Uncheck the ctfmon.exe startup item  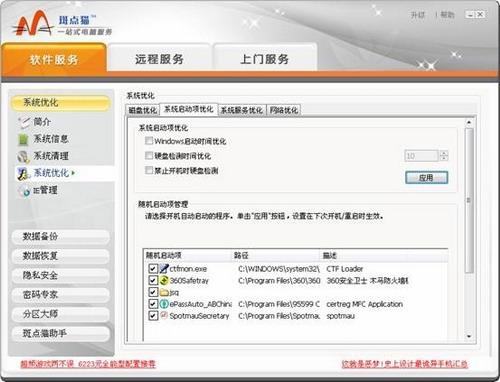tap(153, 269)
